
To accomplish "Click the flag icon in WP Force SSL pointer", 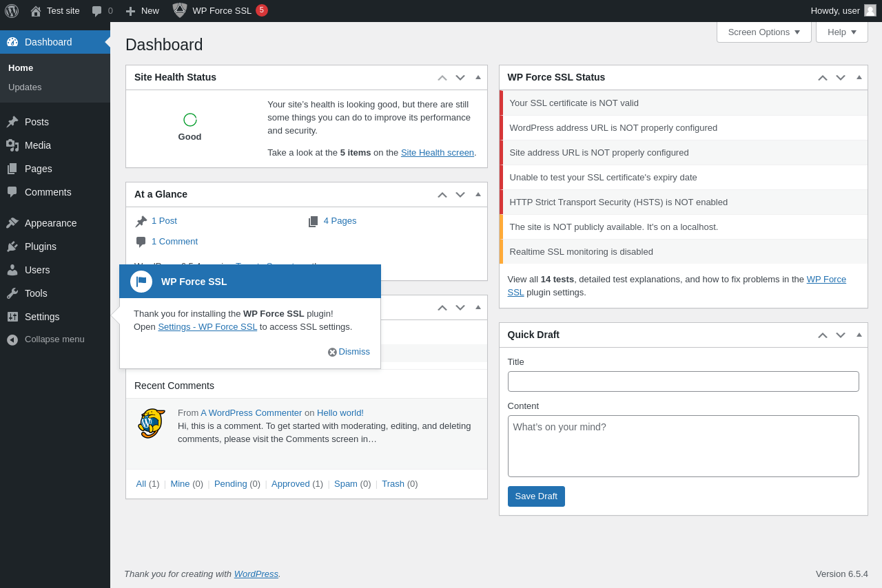I will click(141, 282).
